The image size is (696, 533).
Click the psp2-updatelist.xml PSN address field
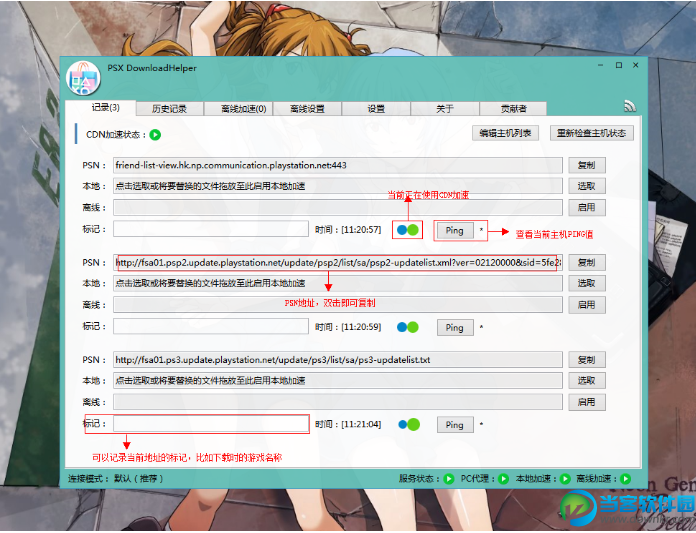(338, 262)
